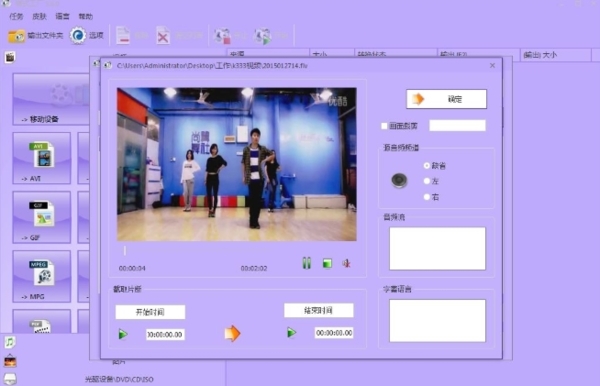Click the speaker icon in audio channel group
The height and width of the screenshot is (386, 600).
point(399,180)
